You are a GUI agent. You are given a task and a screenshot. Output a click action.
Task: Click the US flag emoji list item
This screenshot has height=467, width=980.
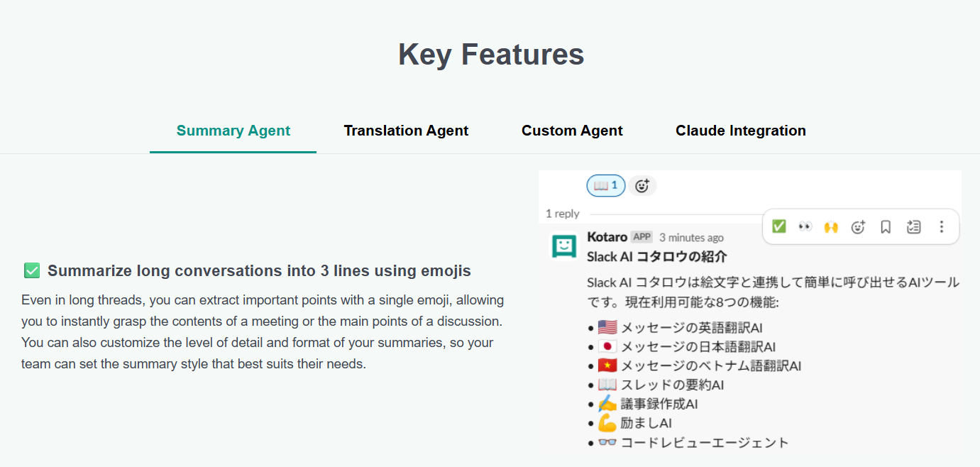[x=607, y=327]
